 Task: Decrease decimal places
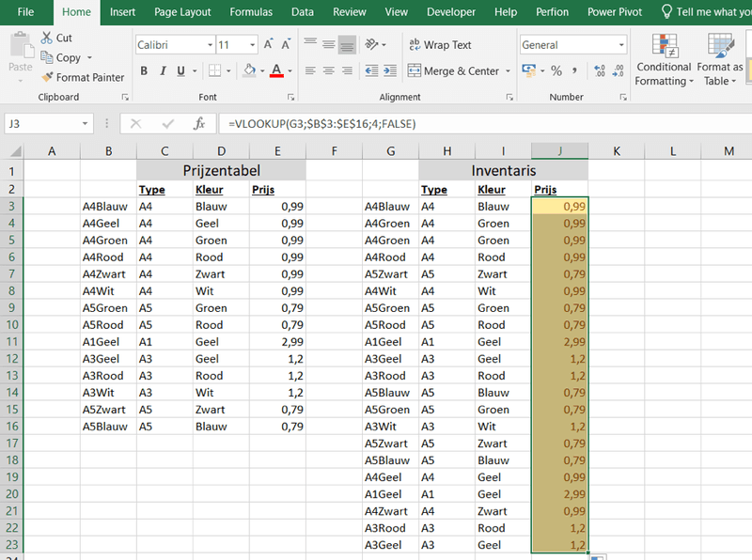click(x=619, y=71)
